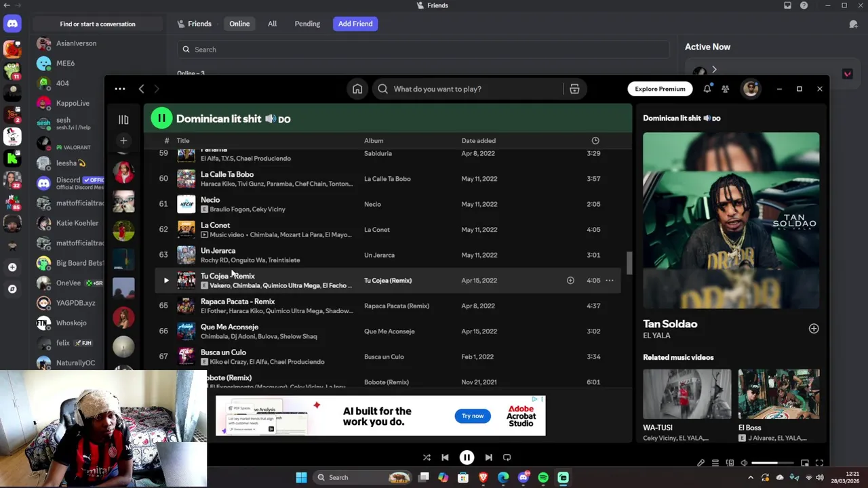Adjust Spotify volume slider

pos(772,463)
